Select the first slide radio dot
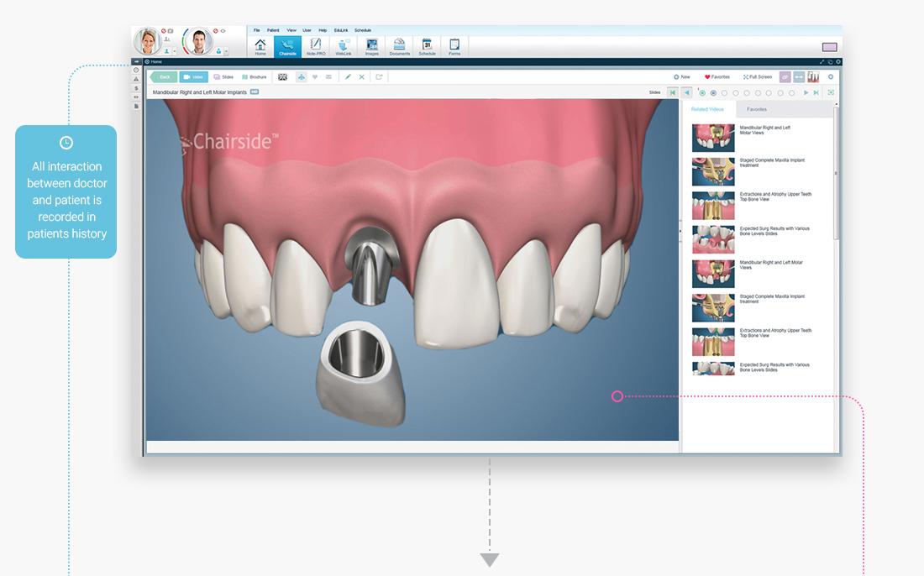Image resolution: width=924 pixels, height=576 pixels. click(x=702, y=92)
